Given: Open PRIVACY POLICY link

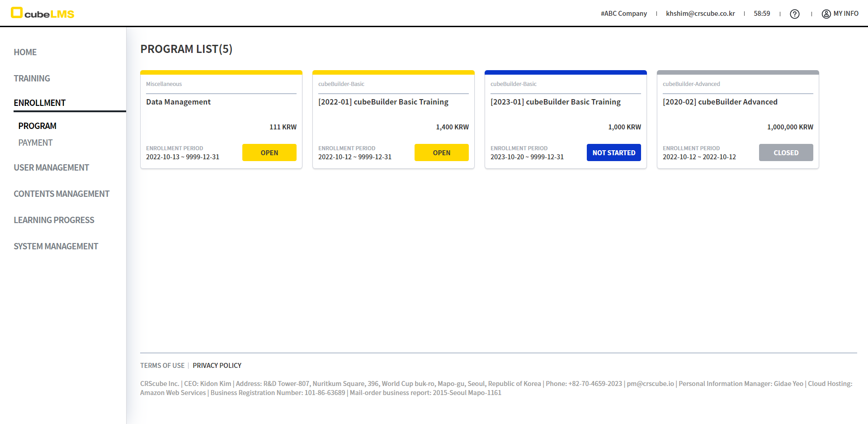Looking at the screenshot, I should 217,365.
